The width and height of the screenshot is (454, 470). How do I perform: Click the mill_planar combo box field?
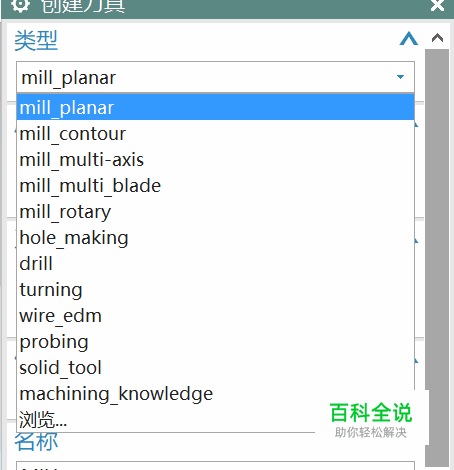[215, 77]
